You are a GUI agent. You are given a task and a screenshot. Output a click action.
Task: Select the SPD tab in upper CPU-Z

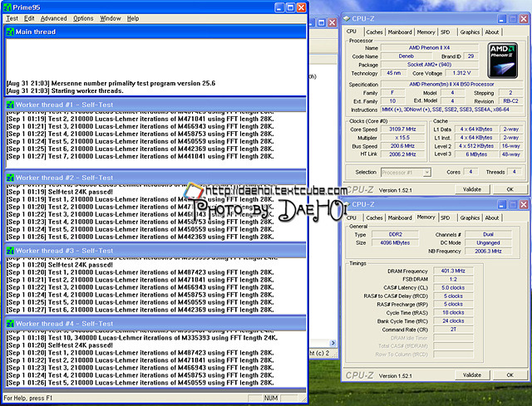(x=446, y=32)
